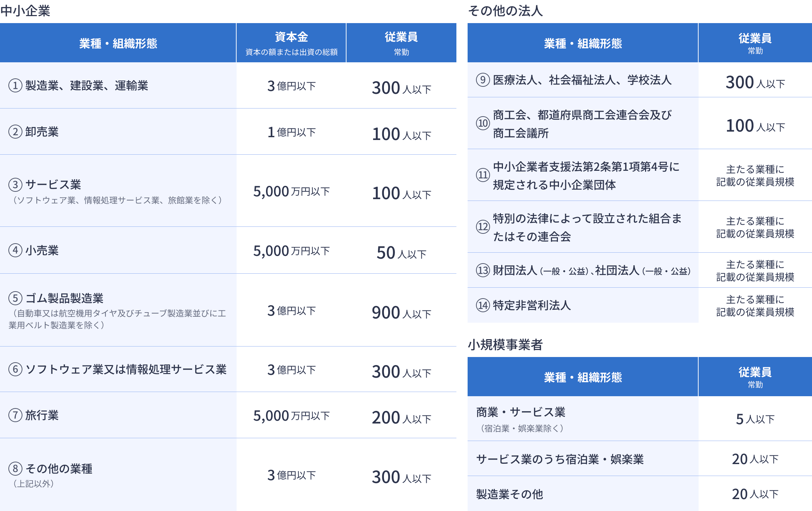
Task: Click 業種・組織形態 header in 小規模事業者 table
Action: click(x=583, y=377)
